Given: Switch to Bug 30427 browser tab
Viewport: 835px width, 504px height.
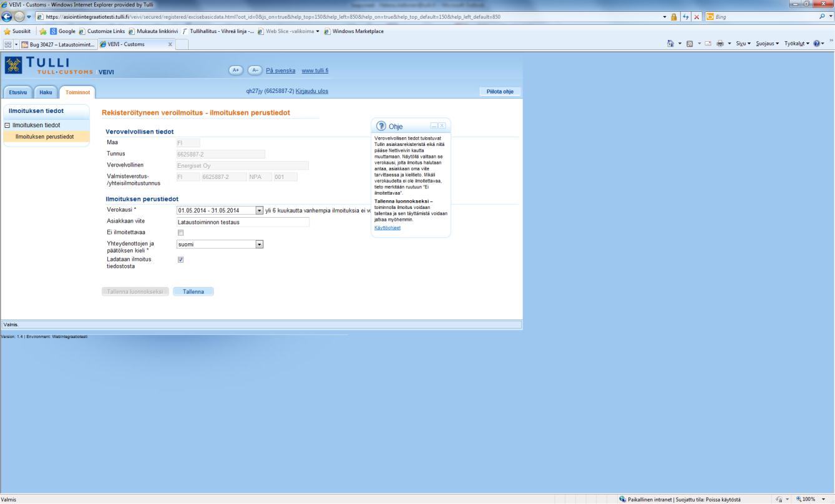Looking at the screenshot, I should (x=57, y=44).
